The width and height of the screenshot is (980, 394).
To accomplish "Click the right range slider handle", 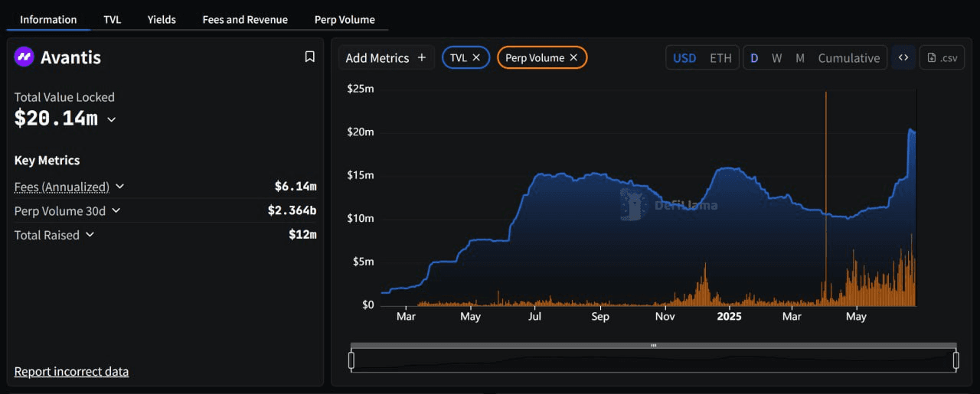I will (955, 360).
